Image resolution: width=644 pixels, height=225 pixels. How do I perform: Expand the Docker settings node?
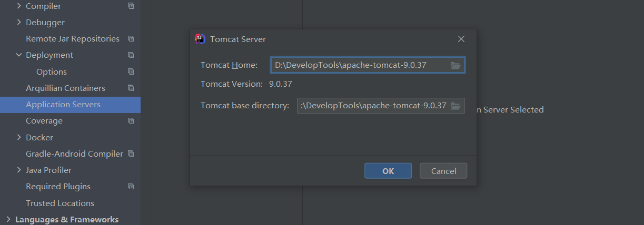[x=19, y=137]
